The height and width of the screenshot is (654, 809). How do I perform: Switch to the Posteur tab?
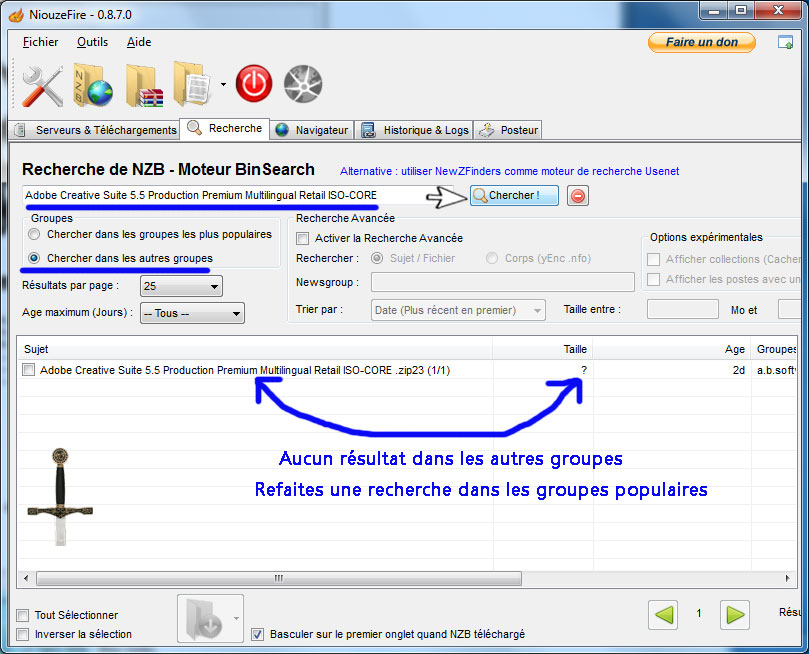pos(508,130)
